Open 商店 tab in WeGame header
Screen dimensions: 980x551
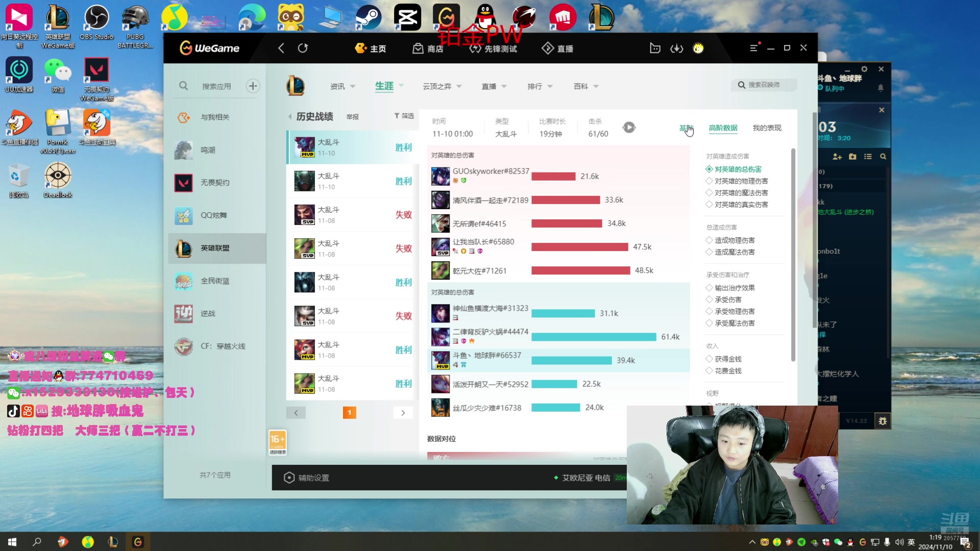pyautogui.click(x=428, y=48)
